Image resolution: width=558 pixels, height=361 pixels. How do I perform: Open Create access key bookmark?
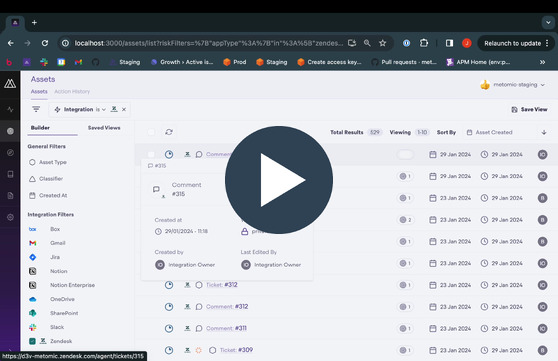tap(329, 62)
